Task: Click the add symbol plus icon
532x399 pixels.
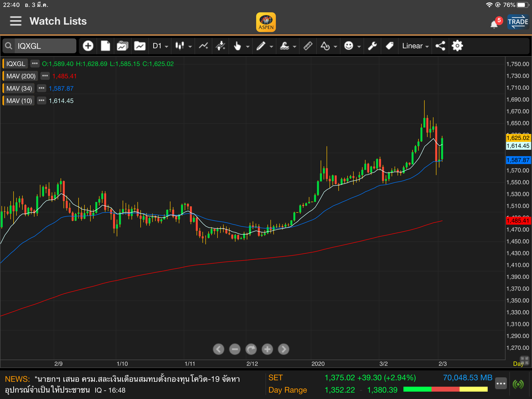Action: (88, 46)
